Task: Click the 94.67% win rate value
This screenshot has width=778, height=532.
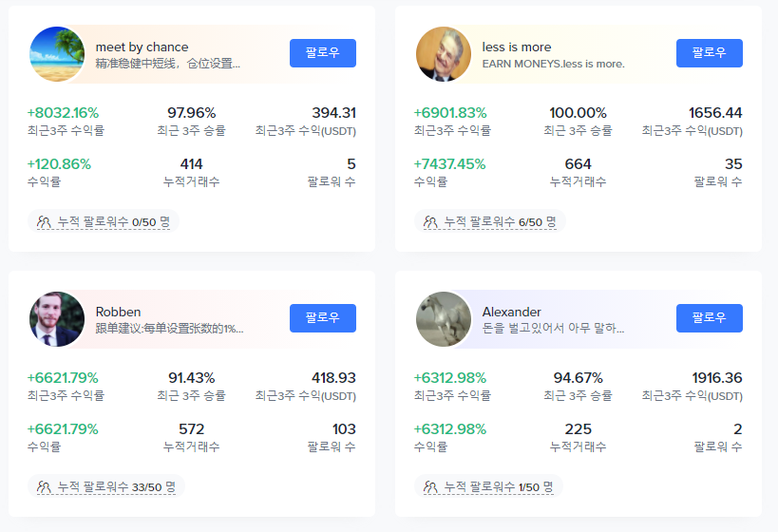Action: pos(579,378)
